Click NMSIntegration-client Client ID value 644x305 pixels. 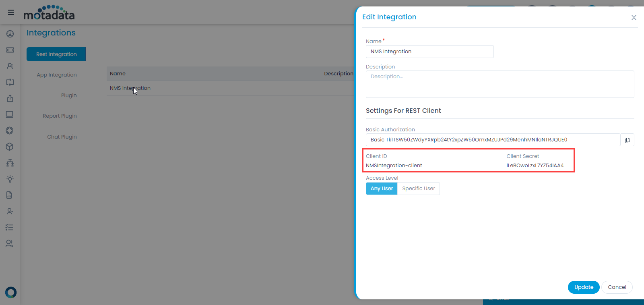click(394, 166)
